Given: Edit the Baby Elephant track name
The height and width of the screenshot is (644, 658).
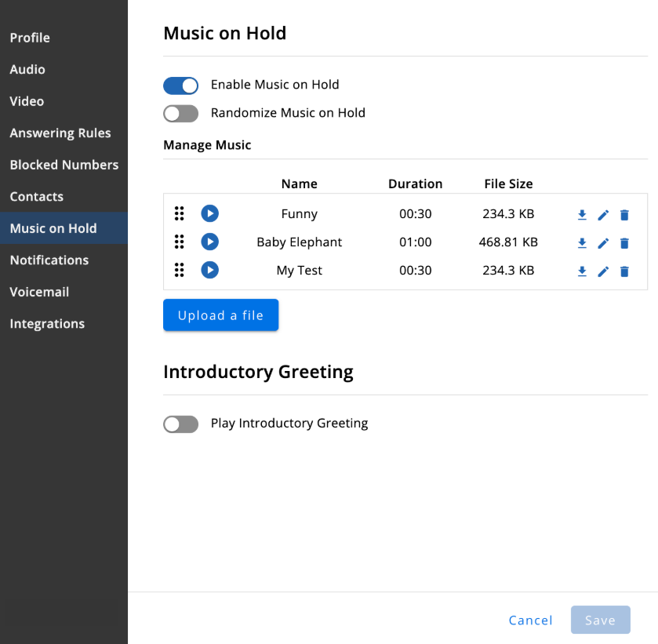Looking at the screenshot, I should (603, 243).
